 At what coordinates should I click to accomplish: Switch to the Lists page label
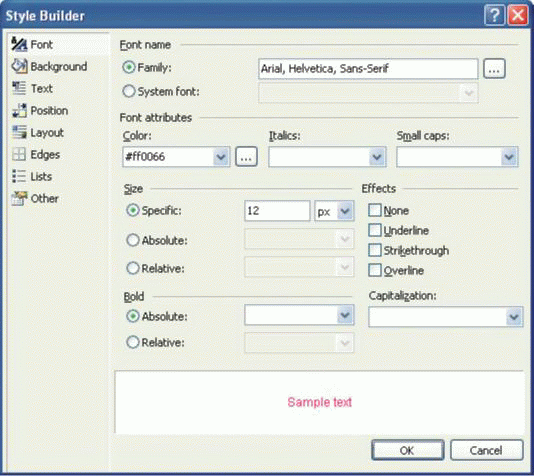point(41,176)
